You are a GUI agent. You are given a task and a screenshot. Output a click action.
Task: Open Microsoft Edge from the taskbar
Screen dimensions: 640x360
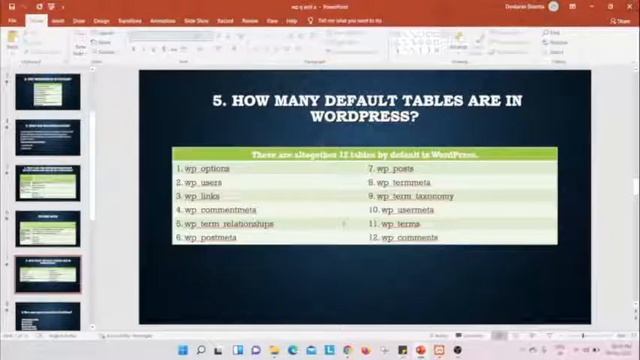[293, 350]
